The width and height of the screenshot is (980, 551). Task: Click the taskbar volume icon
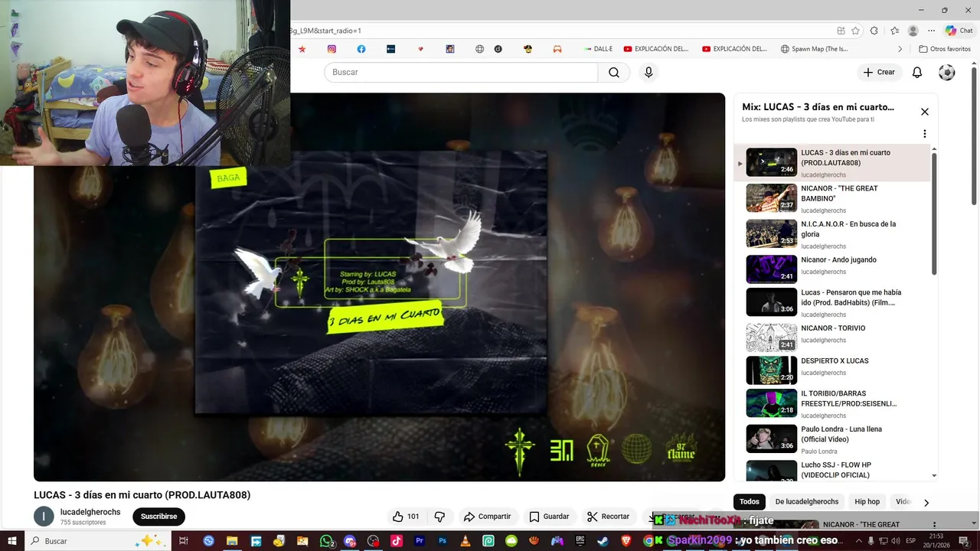pos(896,541)
